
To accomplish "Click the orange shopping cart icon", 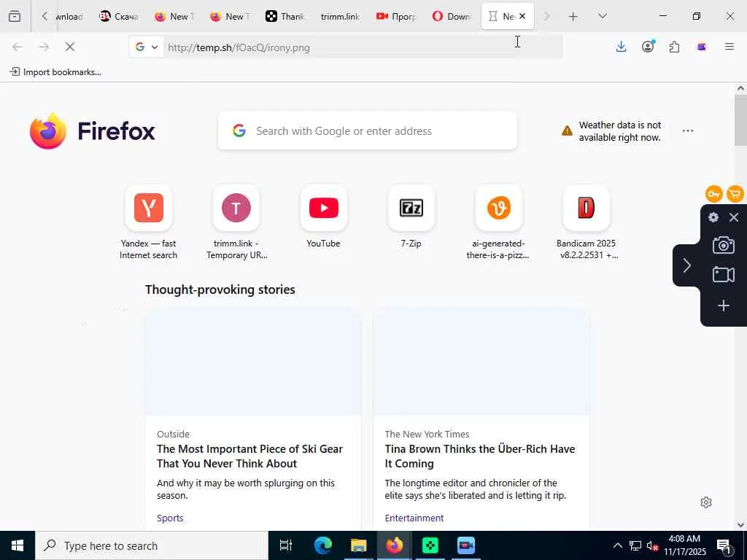I will pos(735,194).
